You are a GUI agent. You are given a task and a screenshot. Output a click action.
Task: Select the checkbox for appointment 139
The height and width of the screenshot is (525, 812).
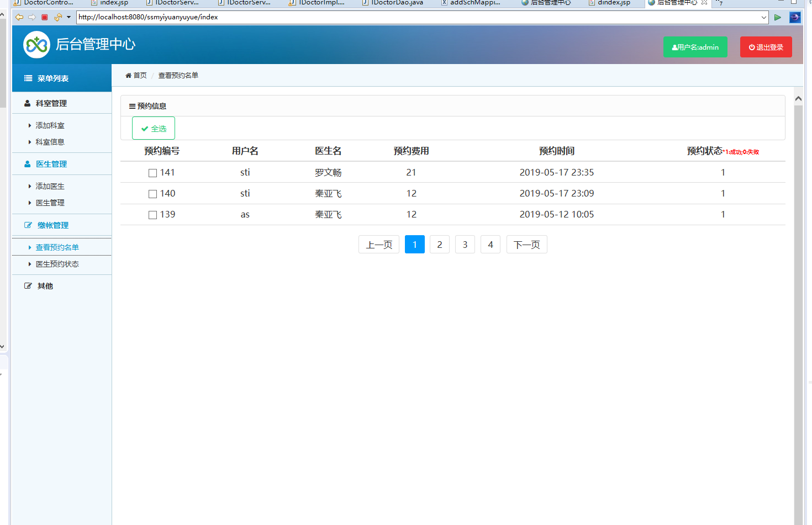pyautogui.click(x=153, y=215)
